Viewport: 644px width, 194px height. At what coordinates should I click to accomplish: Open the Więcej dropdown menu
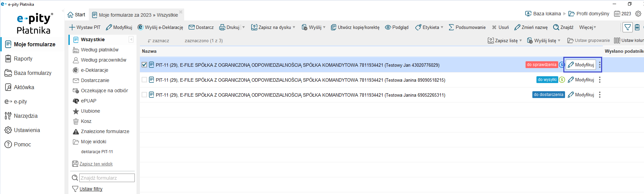coord(587,27)
